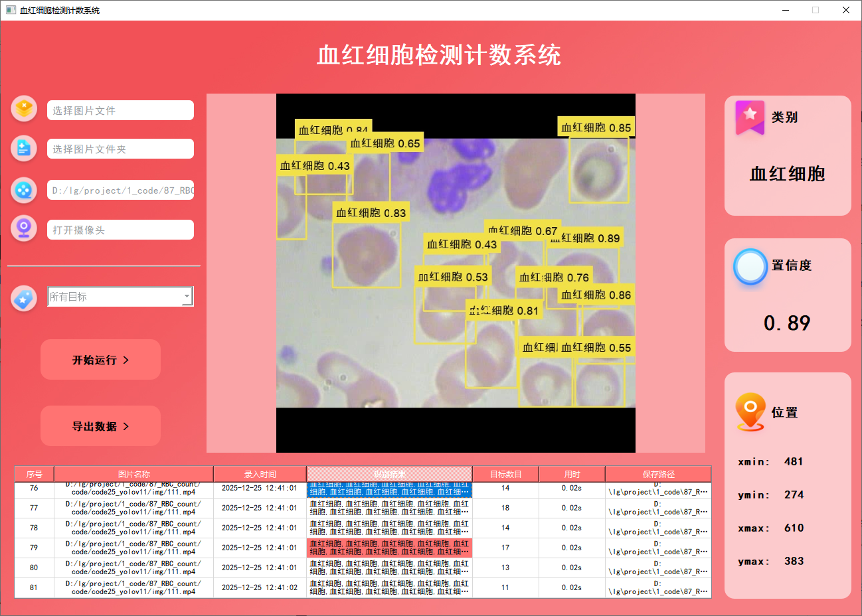Click the xmax value 610

tap(794, 528)
